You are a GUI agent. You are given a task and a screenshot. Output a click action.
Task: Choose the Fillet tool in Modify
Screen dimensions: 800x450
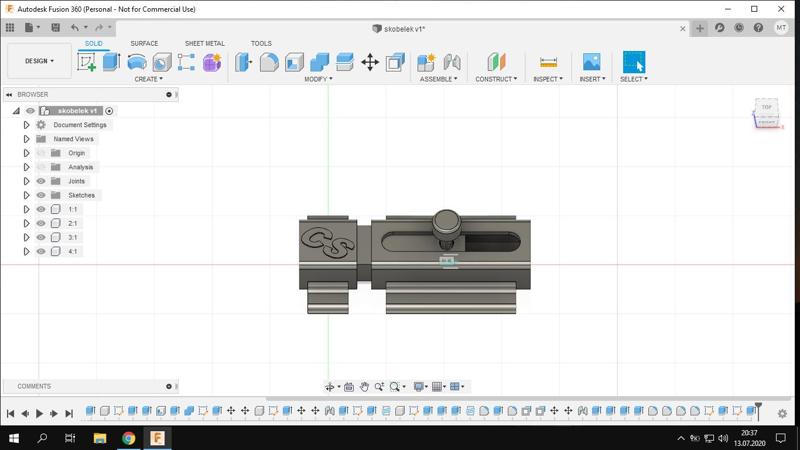click(x=269, y=62)
